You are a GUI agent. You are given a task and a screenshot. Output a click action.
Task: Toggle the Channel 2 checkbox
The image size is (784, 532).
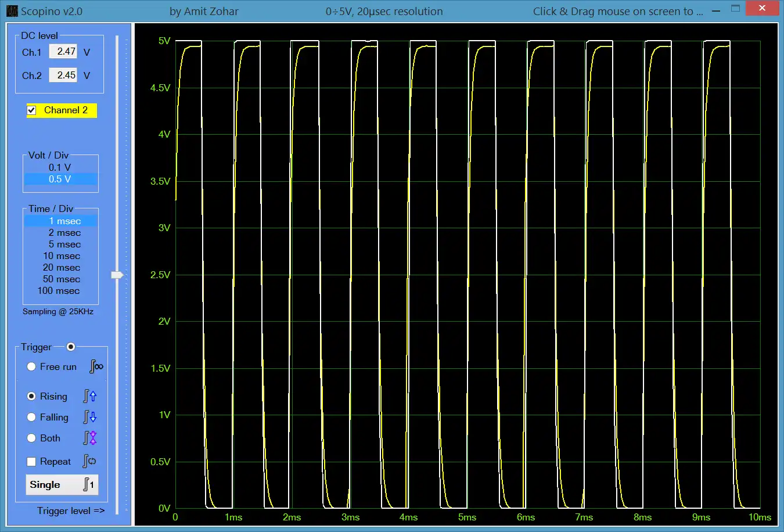(x=32, y=110)
